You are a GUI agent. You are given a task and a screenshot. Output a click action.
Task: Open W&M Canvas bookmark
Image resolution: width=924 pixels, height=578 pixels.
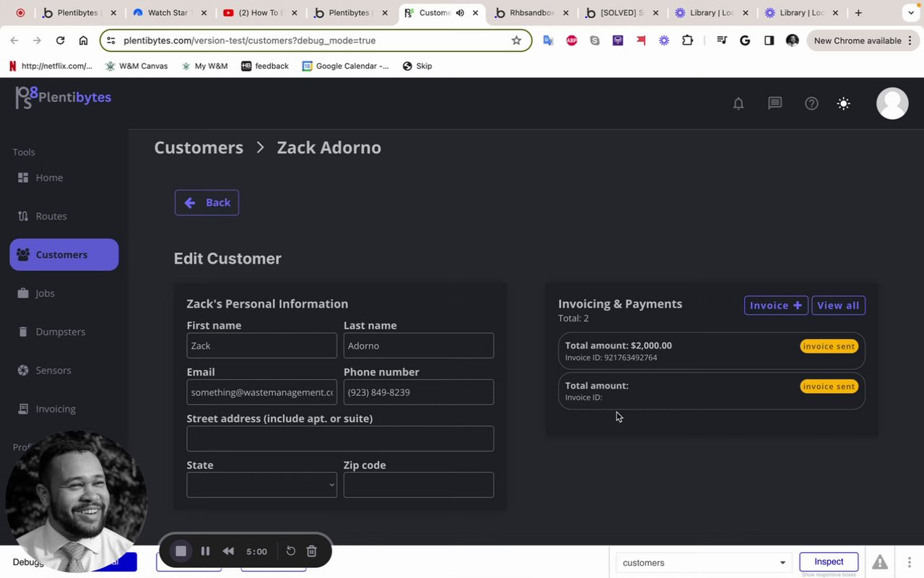136,66
